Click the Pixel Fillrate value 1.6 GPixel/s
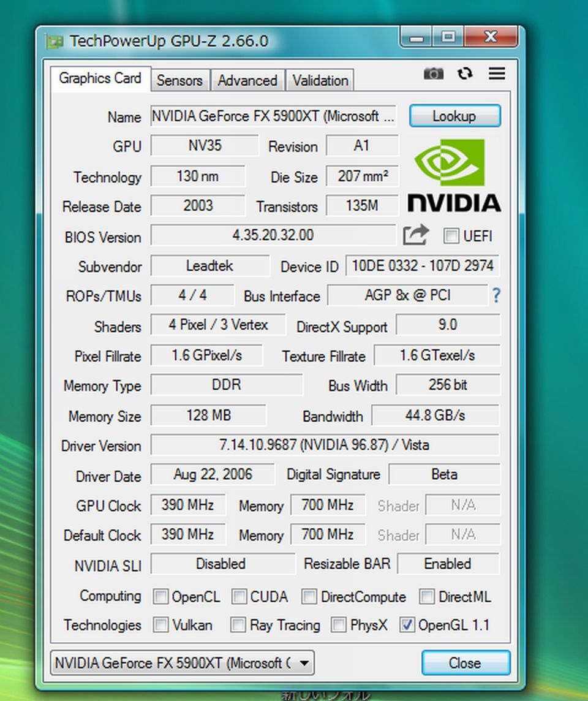The image size is (588, 701). pos(207,355)
